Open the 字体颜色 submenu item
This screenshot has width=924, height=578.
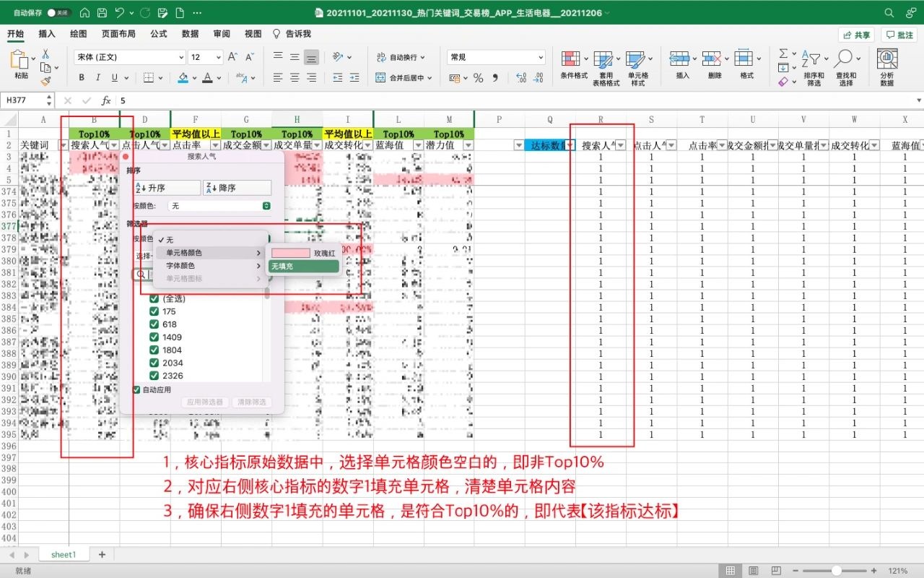pyautogui.click(x=209, y=266)
